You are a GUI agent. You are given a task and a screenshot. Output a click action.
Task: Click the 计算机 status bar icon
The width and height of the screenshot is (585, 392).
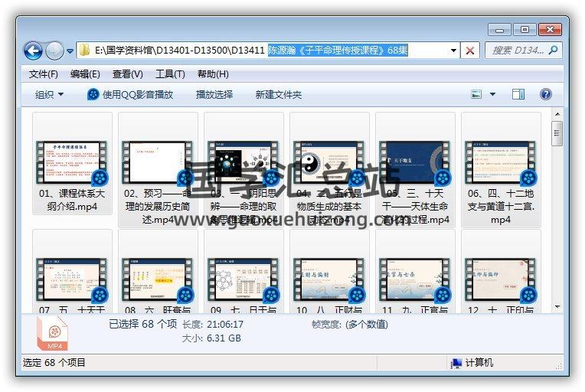click(x=456, y=363)
